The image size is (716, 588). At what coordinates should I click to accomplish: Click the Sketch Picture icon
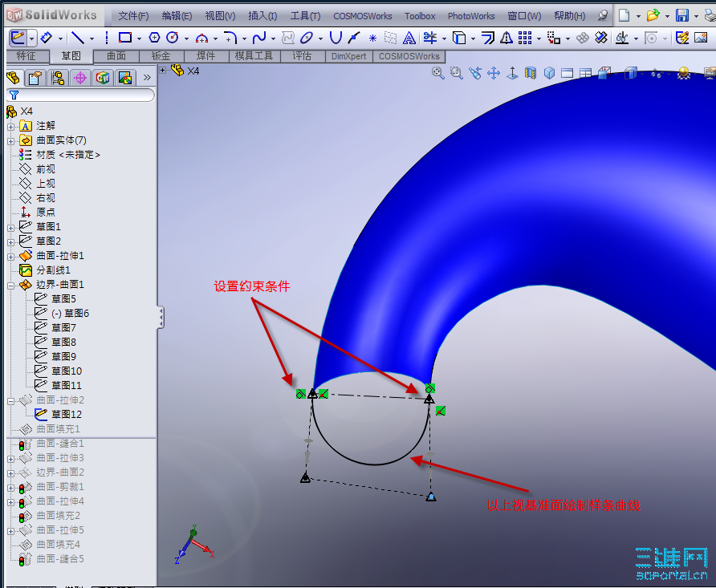[x=701, y=38]
